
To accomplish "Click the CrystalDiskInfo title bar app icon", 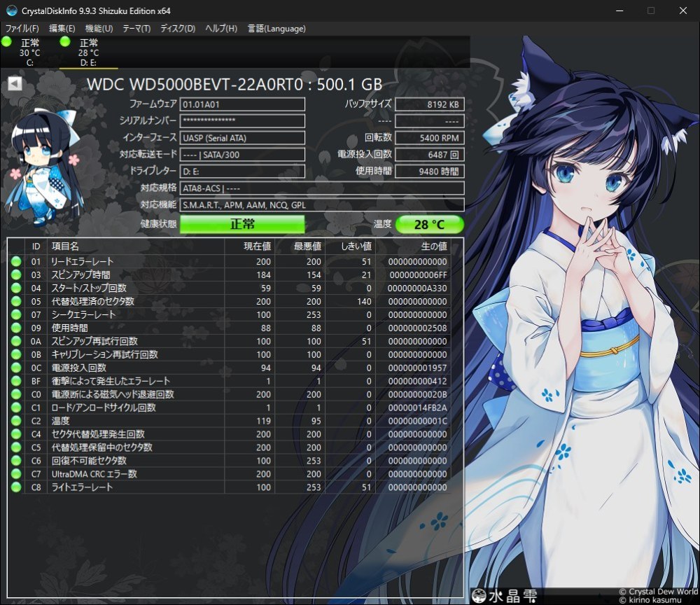I will [12, 11].
